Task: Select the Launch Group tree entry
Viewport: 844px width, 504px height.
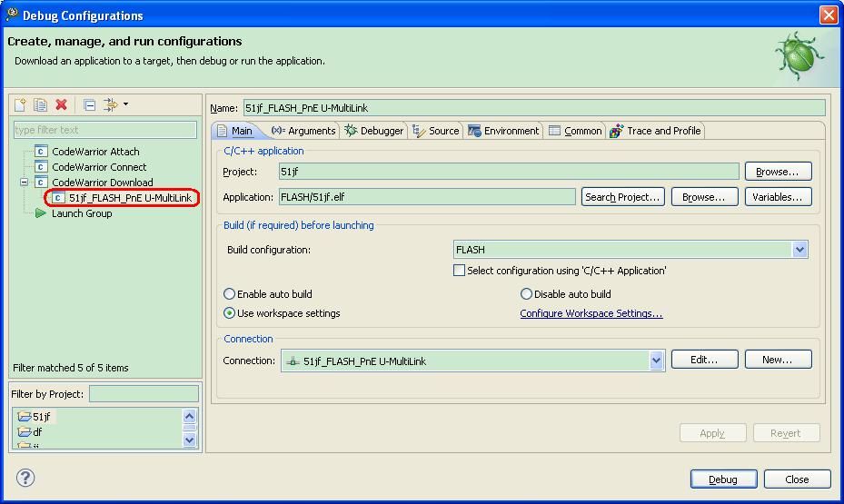Action: pos(82,213)
